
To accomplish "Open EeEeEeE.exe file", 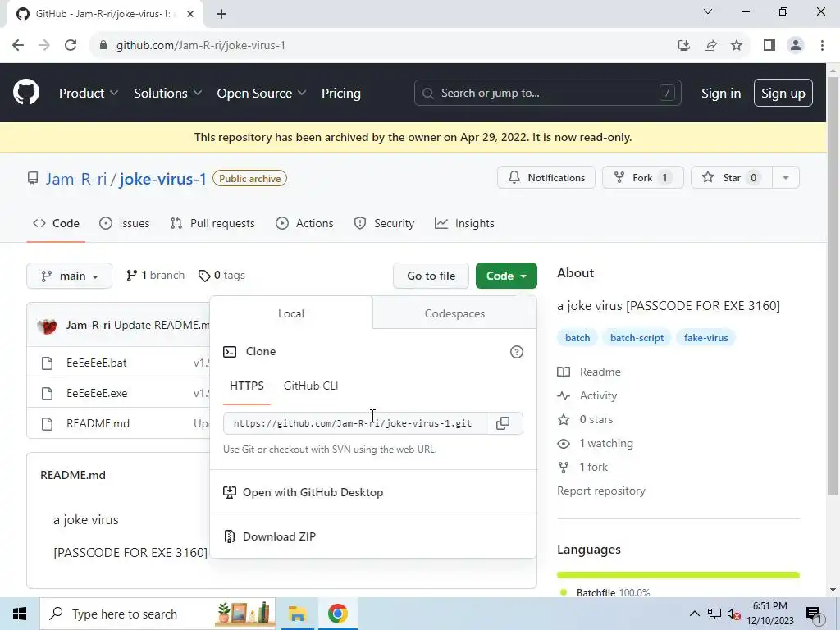I will 97,394.
